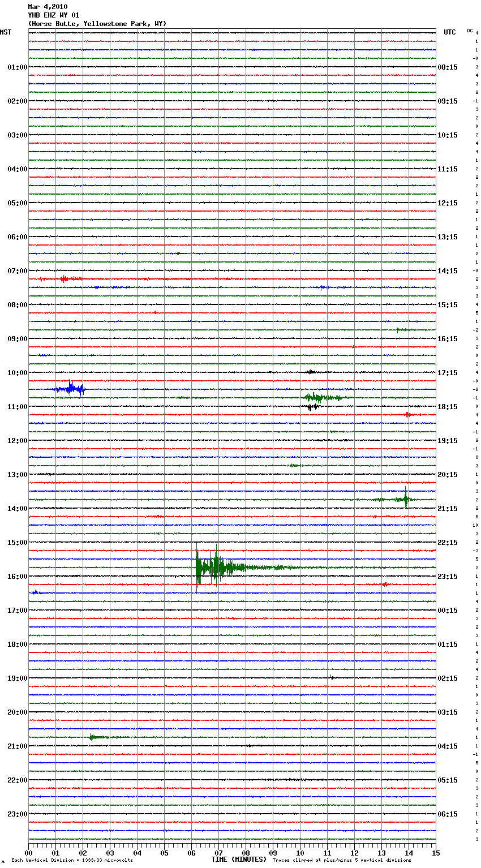Click the 03:00 MST time label
Image resolution: width=481 pixels, height=868 pixels.
[x=18, y=135]
